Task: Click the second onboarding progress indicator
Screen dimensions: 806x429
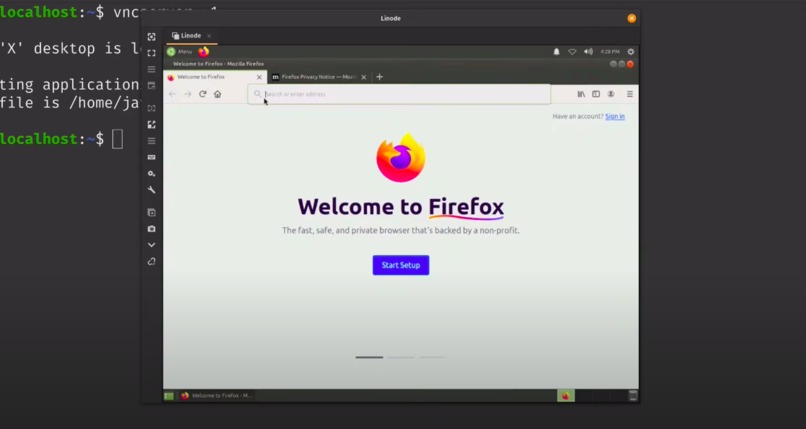Action: tap(401, 357)
